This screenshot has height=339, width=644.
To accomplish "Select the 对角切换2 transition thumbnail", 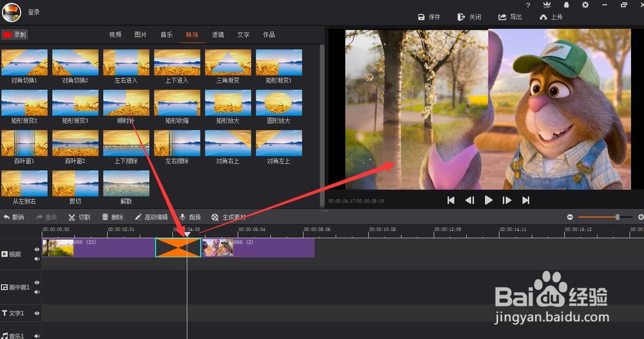I will 75,63.
